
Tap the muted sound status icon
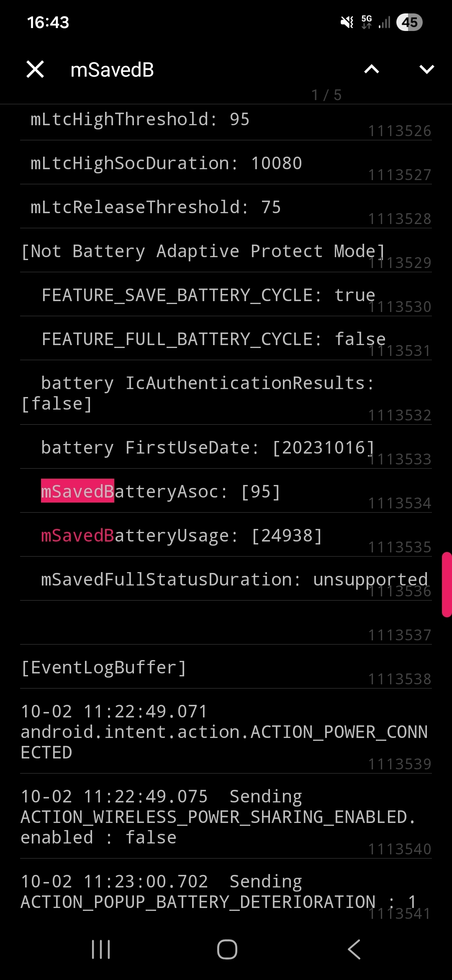coord(347,22)
